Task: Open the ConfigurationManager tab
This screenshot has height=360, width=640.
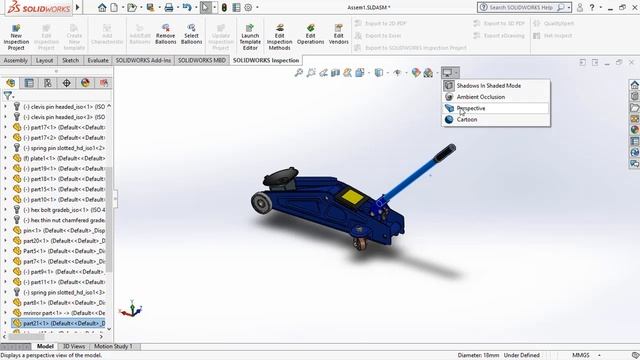Action: click(x=48, y=83)
